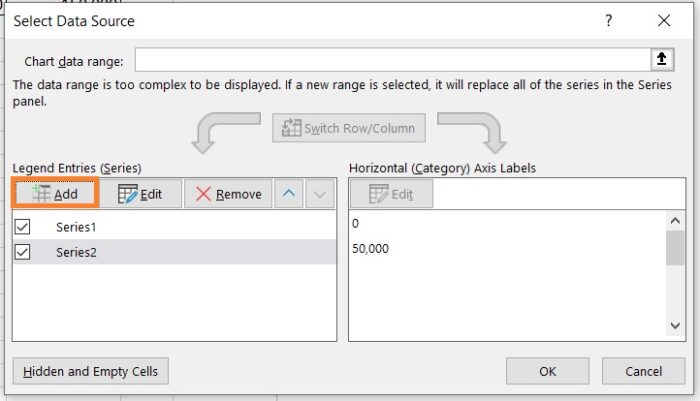
Task: Select Series1 in the legend entries list
Action: coord(77,227)
